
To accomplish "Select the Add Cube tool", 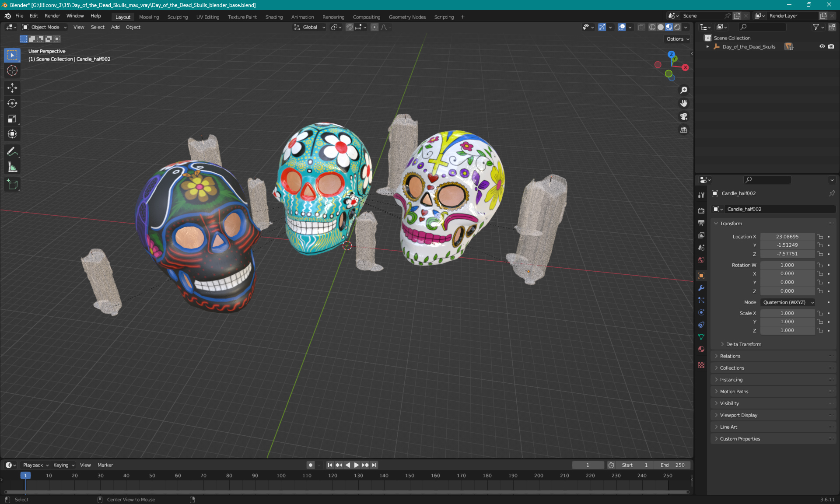I will coord(12,185).
